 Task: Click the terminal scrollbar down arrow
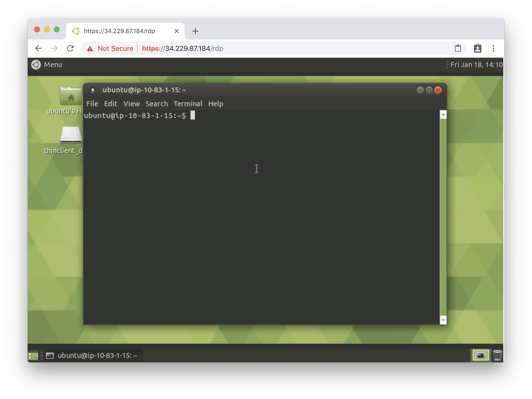(x=443, y=320)
